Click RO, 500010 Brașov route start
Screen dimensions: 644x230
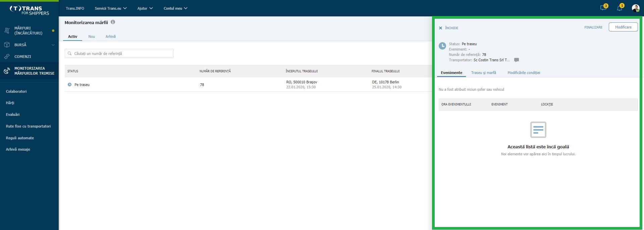point(302,82)
